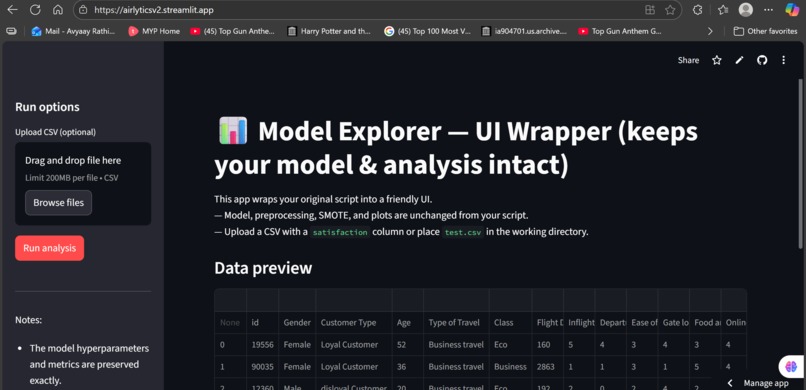This screenshot has height=390, width=806.
Task: Click the Share button in Streamlit header
Action: coord(688,60)
